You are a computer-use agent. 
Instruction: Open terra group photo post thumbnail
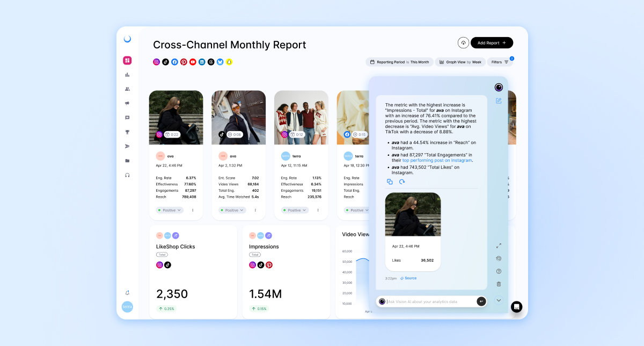tap(301, 118)
